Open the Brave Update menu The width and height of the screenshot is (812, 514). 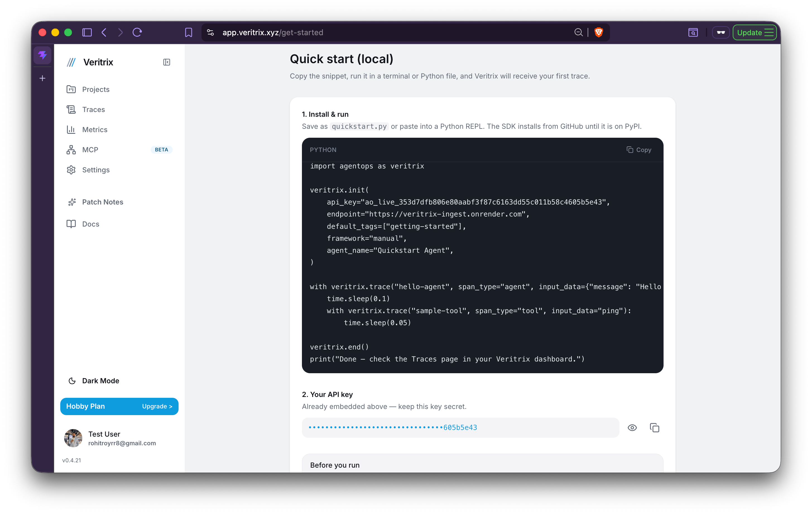coord(755,32)
